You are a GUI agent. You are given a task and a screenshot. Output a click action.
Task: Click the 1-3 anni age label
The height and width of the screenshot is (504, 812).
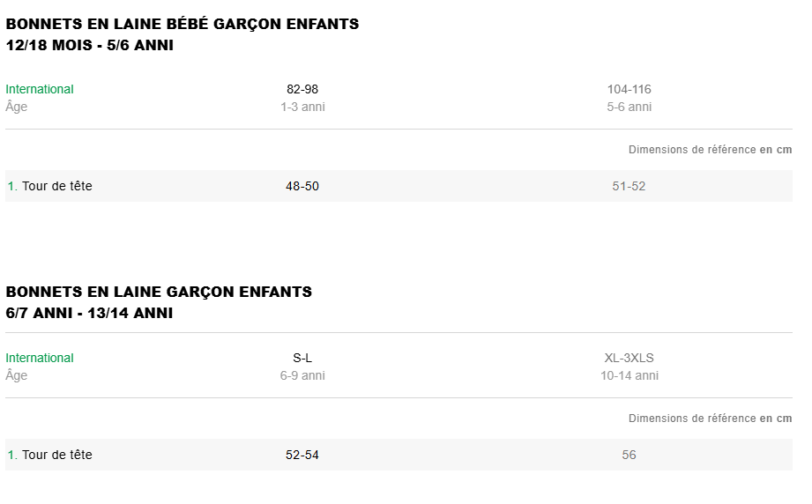pos(302,107)
